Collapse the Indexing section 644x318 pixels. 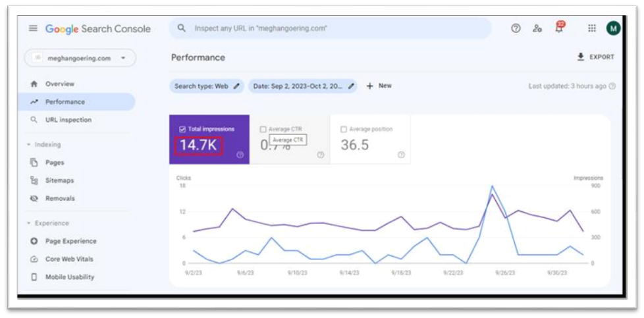(29, 144)
